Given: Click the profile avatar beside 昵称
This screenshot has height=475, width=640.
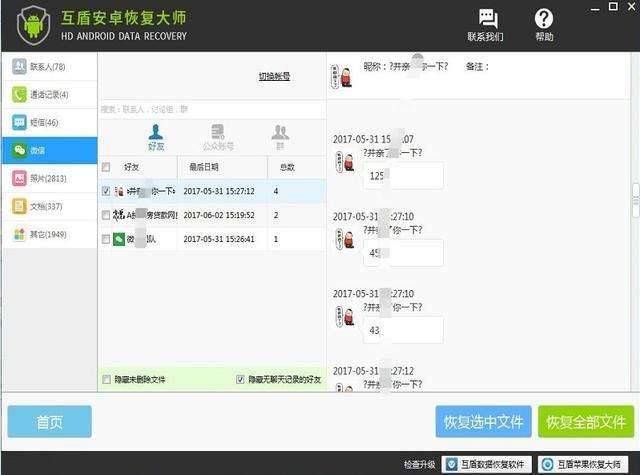Looking at the screenshot, I should pyautogui.click(x=341, y=76).
